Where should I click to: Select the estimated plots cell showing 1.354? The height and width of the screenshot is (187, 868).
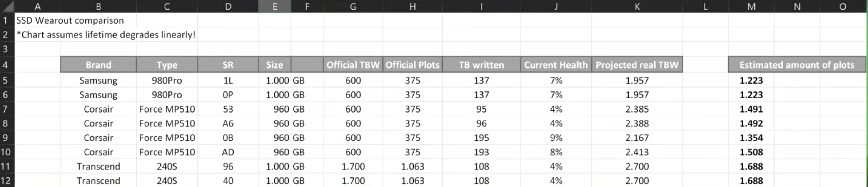[x=751, y=138]
